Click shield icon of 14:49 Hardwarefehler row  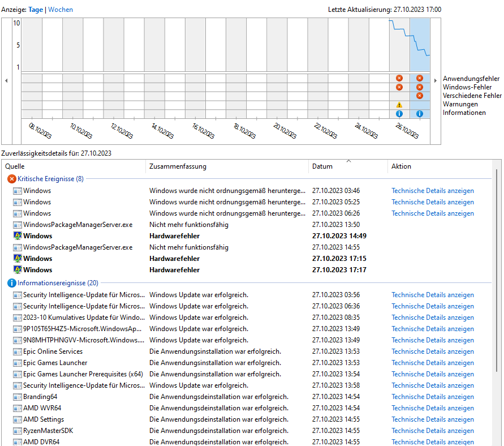pyautogui.click(x=18, y=235)
